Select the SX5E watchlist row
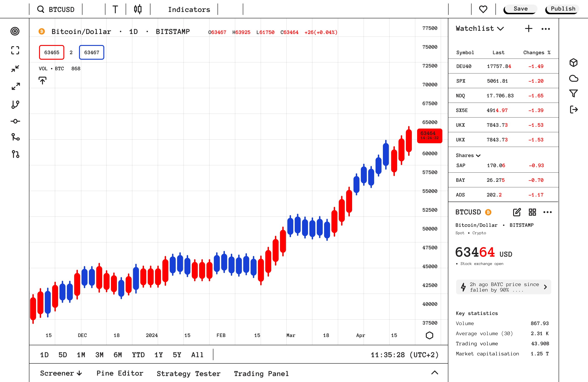 (503, 110)
